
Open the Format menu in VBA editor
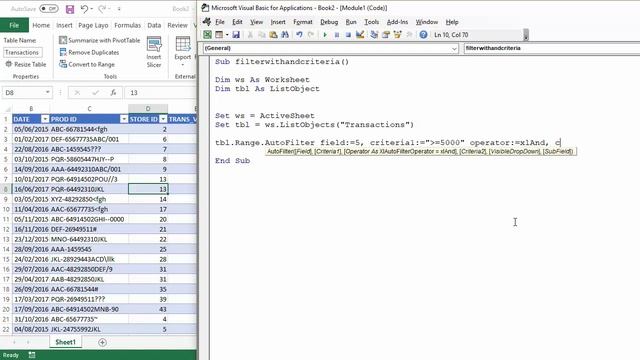tap(303, 22)
